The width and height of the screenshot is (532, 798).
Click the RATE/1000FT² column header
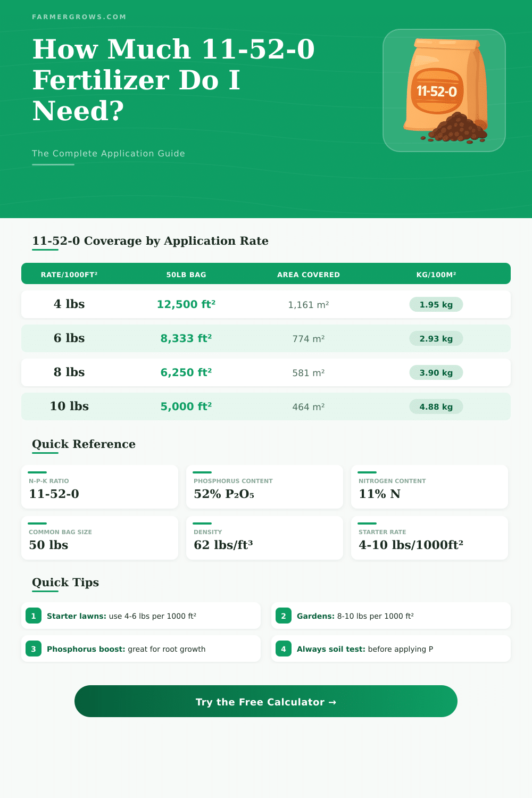(x=69, y=274)
